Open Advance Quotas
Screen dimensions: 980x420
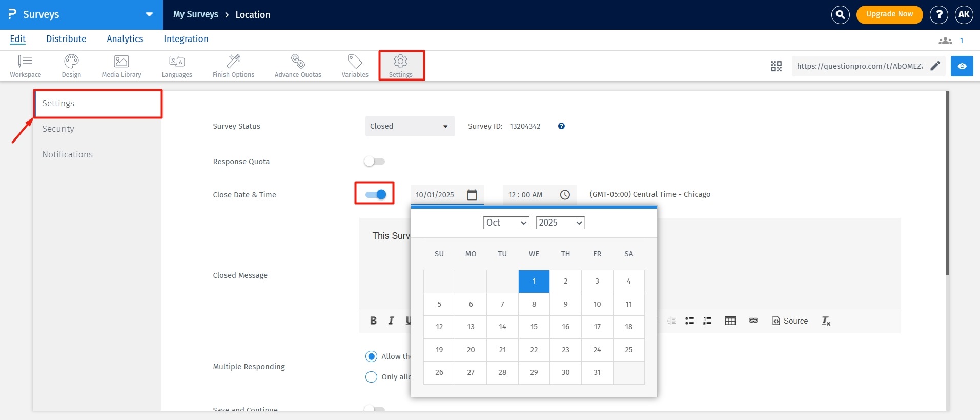(298, 66)
